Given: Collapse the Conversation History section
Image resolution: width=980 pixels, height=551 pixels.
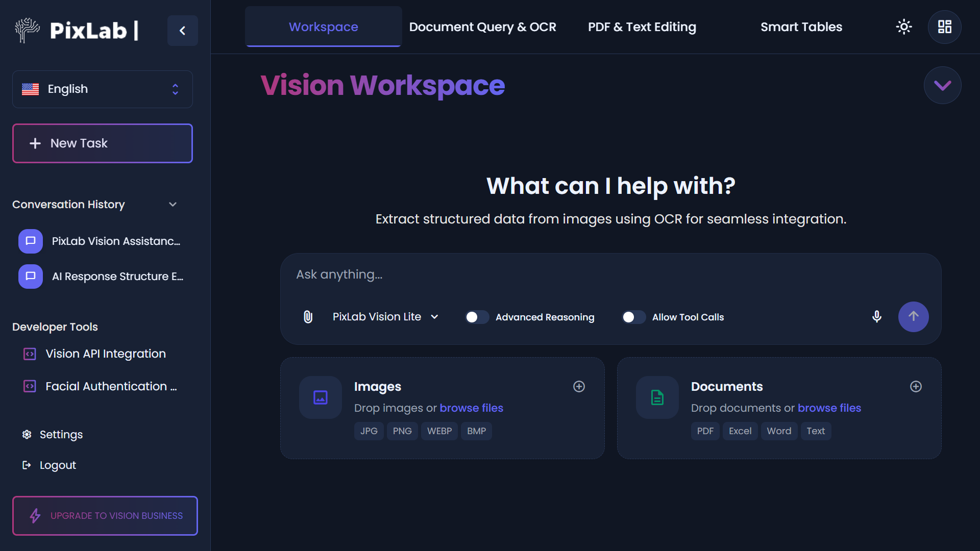Looking at the screenshot, I should (173, 205).
